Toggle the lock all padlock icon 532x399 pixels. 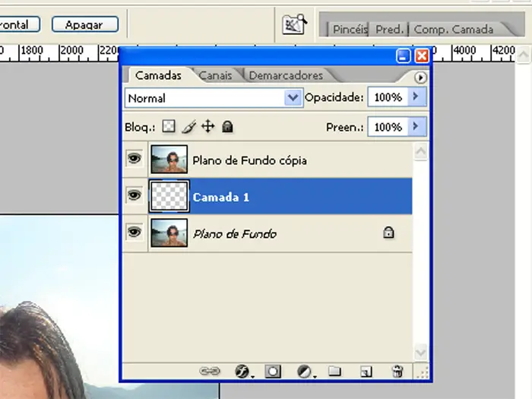coord(226,127)
